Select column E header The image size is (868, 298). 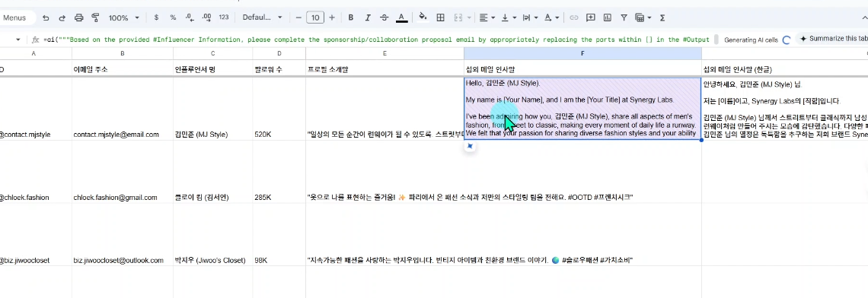tap(385, 54)
